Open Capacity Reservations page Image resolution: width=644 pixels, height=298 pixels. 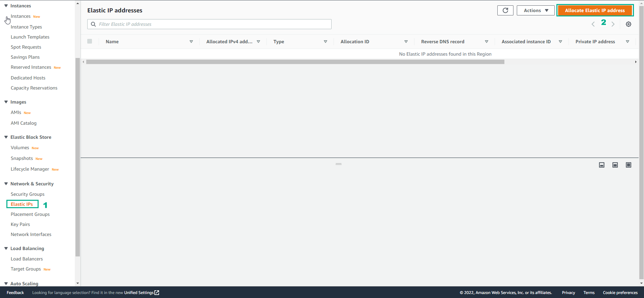tap(34, 88)
